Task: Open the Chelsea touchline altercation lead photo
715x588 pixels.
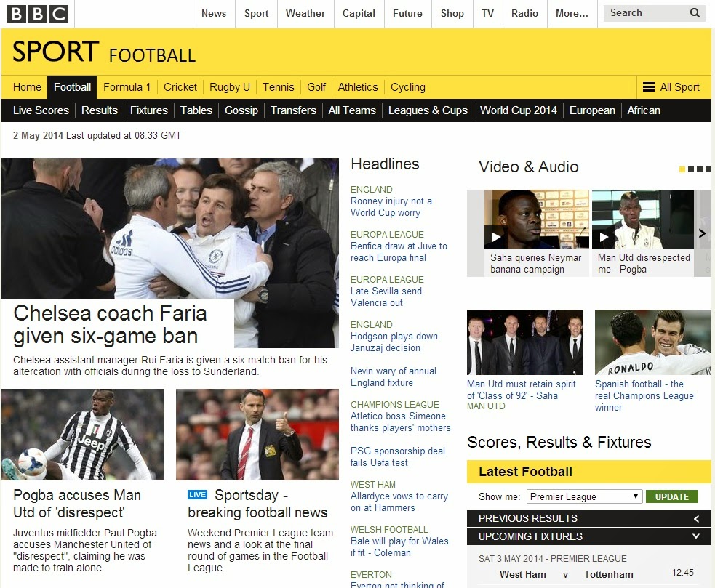Action: (x=170, y=228)
